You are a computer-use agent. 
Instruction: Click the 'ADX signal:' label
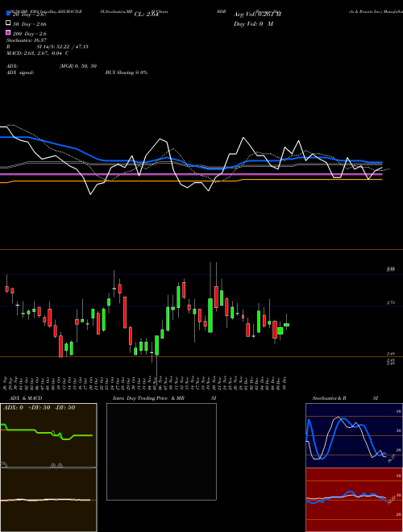coord(20,73)
